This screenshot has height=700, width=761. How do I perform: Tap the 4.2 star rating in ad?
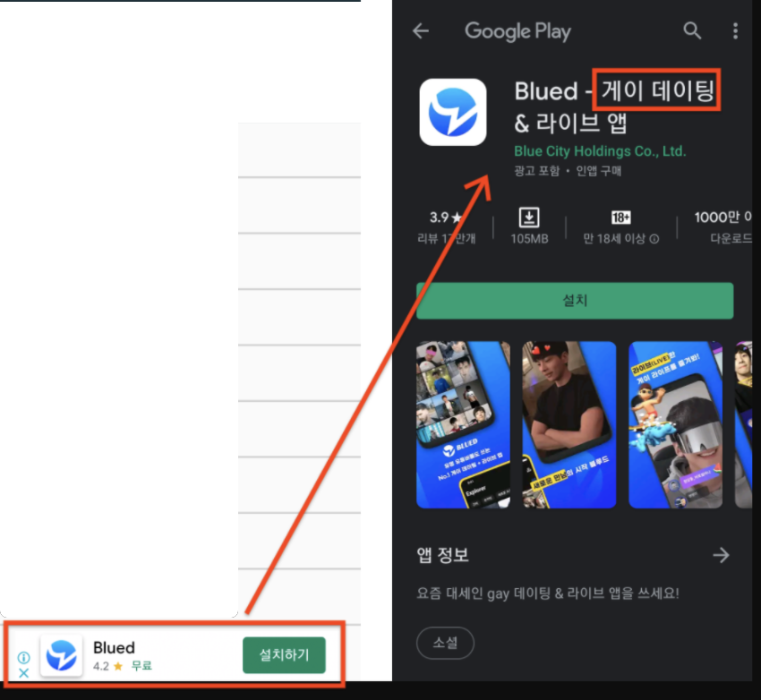tap(107, 666)
